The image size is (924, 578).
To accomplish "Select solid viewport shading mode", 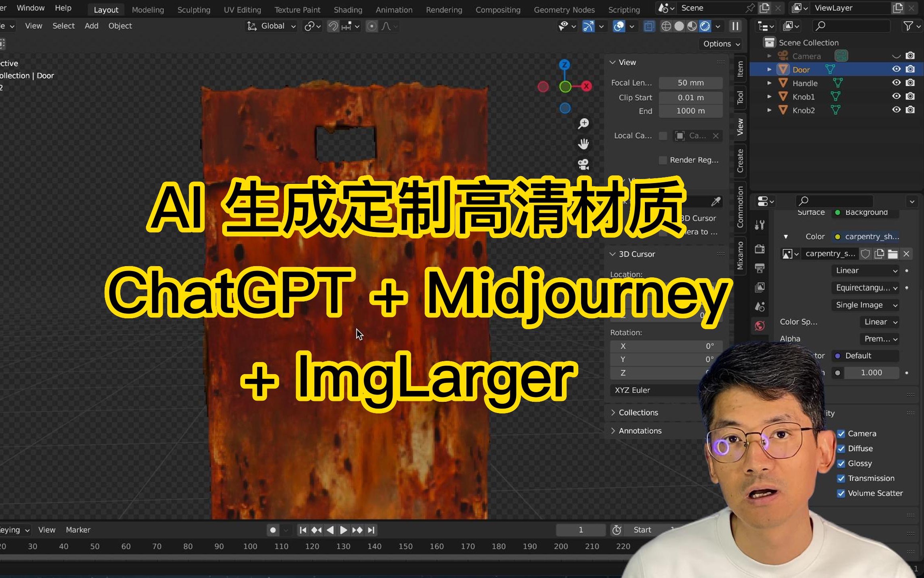I will (679, 26).
